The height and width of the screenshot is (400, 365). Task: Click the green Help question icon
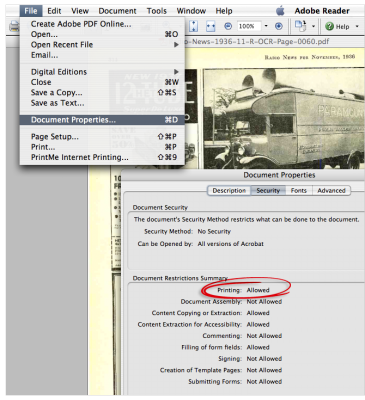(329, 26)
